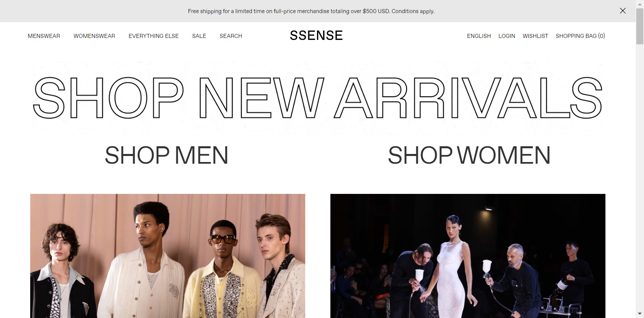Open the Shopping Bag
The height and width of the screenshot is (318, 644).
tap(580, 36)
